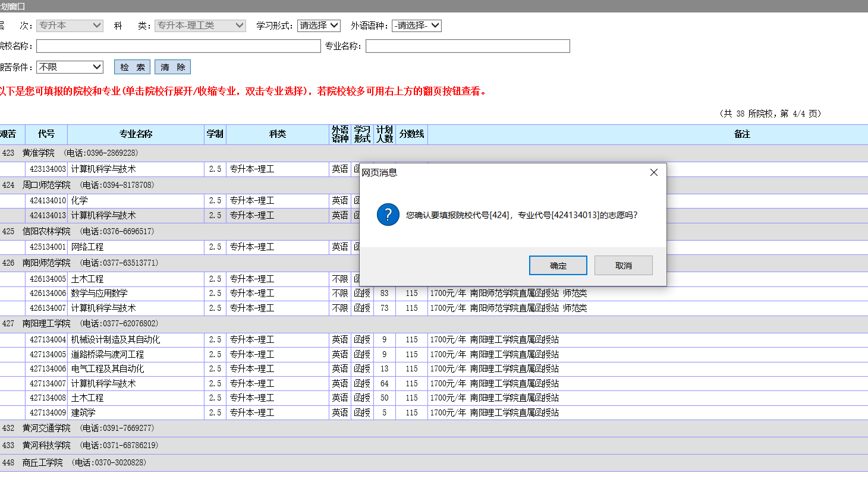868x479 pixels.
Task: Click remark for 建筑学 row
Action: 495,412
